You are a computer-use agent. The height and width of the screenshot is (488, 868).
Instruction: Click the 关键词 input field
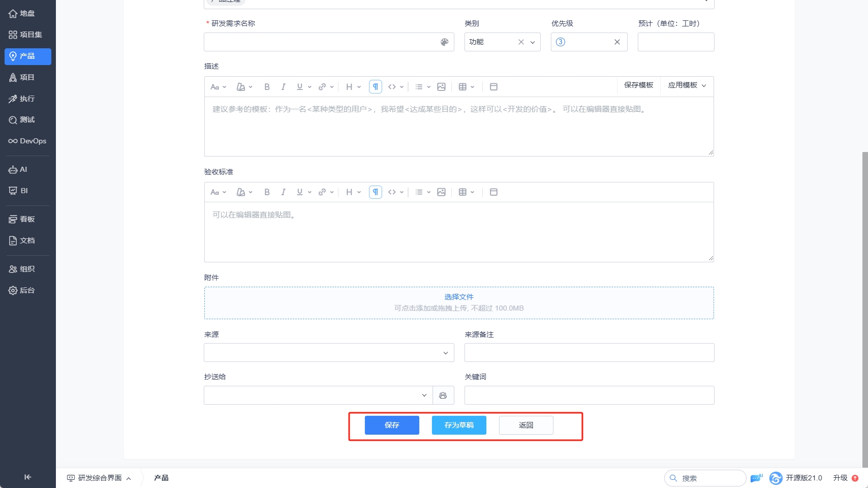(x=589, y=395)
